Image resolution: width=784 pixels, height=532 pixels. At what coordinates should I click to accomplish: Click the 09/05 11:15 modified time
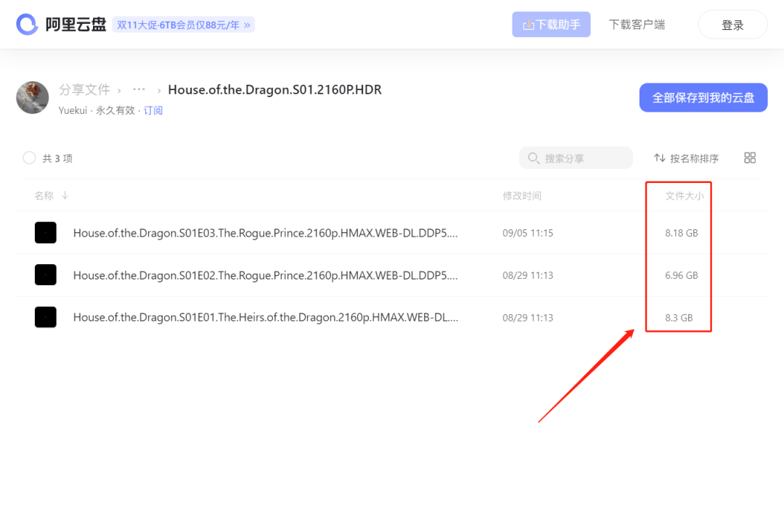tap(528, 233)
